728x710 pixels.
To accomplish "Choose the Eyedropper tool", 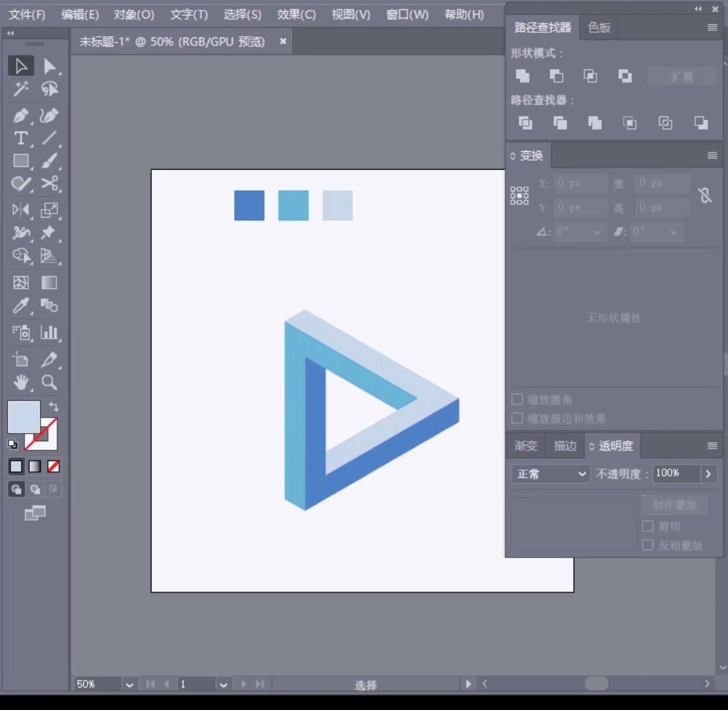I will pos(21,305).
